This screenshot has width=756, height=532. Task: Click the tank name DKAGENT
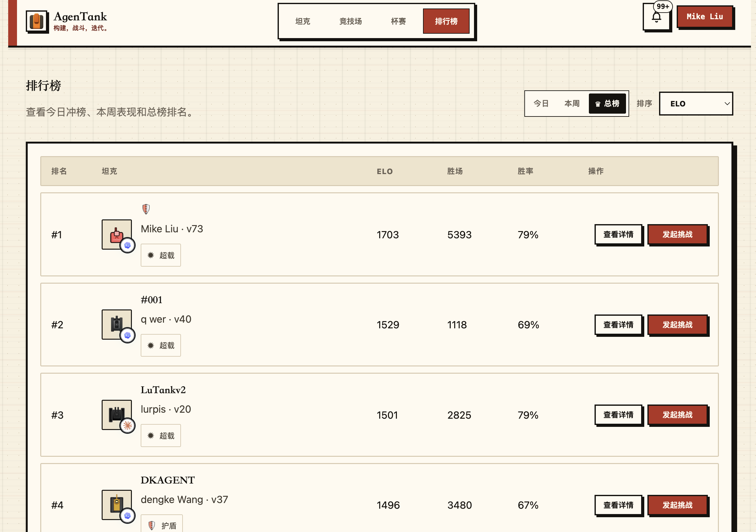167,480
